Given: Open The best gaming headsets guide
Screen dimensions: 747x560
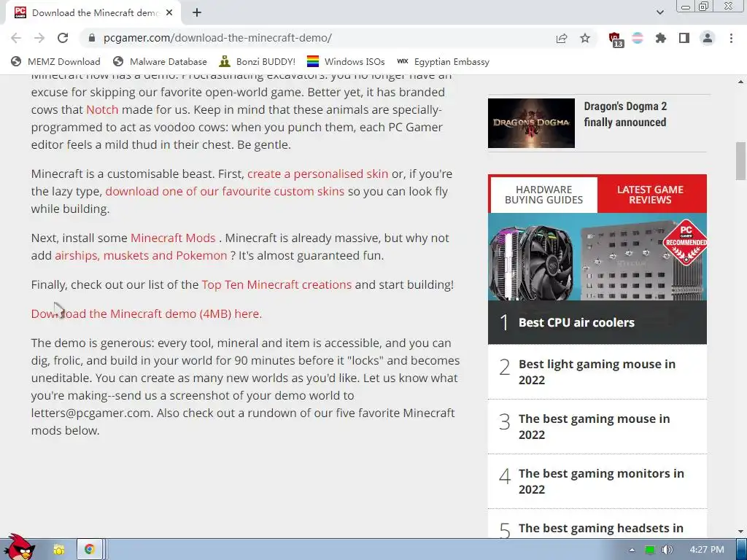Looking at the screenshot, I should coord(601,528).
